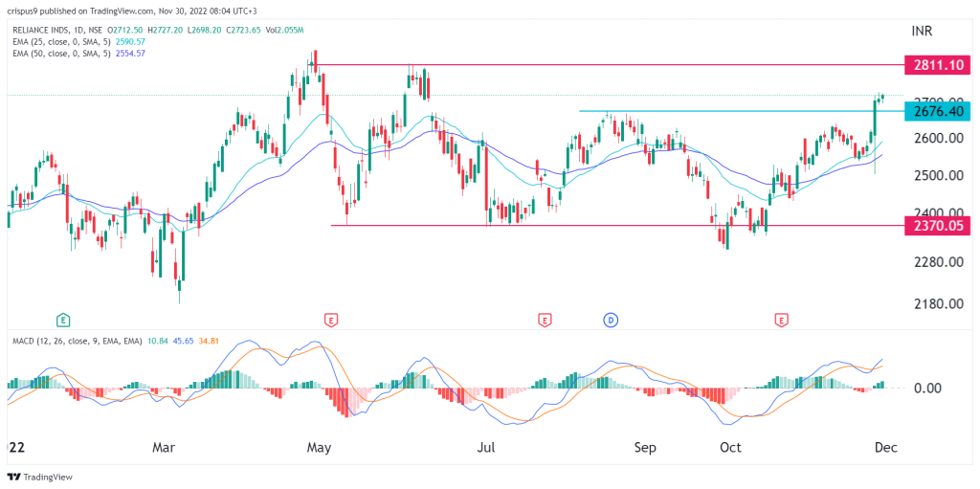Click the red earnings E marker near late July
Image resolution: width=980 pixels, height=489 pixels.
(545, 321)
